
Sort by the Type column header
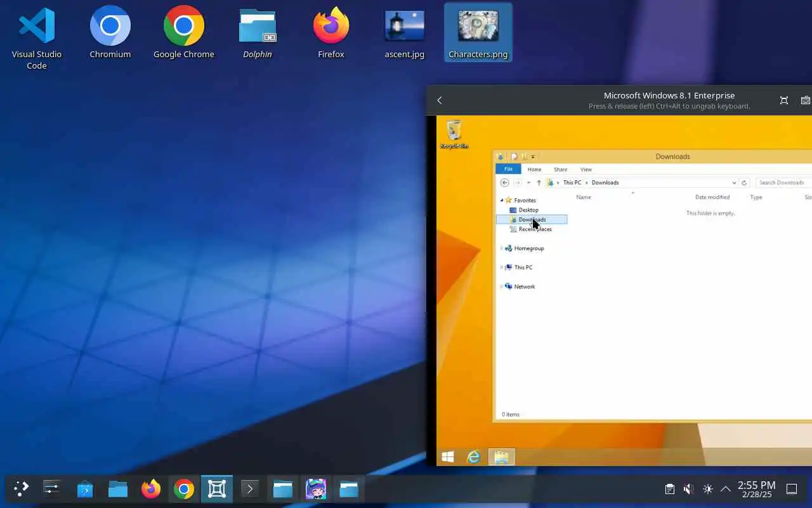[756, 197]
